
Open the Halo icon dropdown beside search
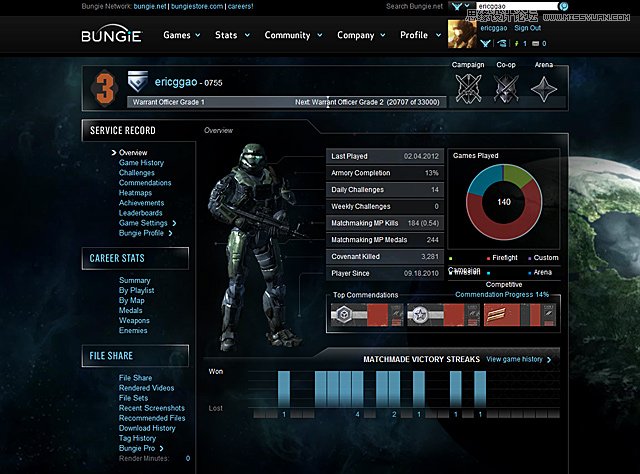(x=461, y=6)
